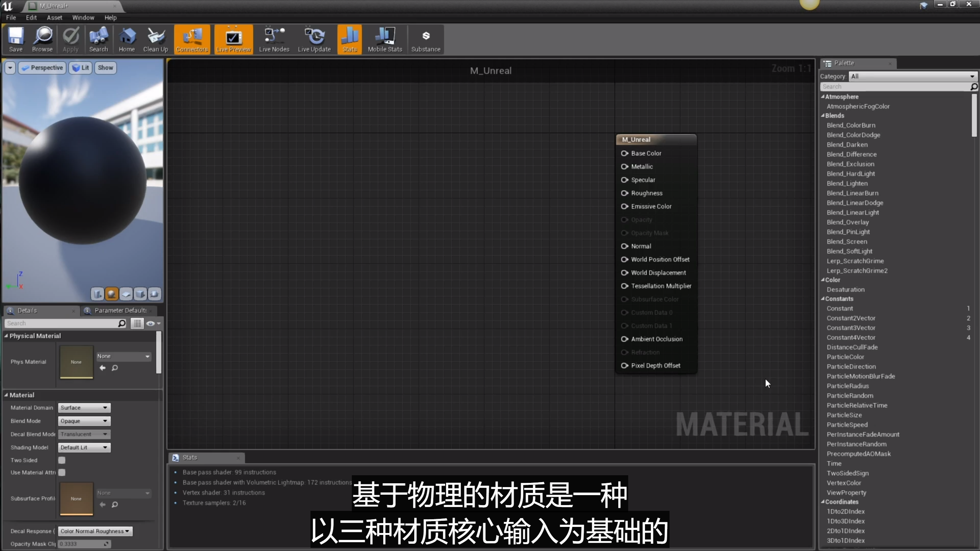Open the Blend Mode dropdown
Screen dimensions: 980x551
click(84, 421)
